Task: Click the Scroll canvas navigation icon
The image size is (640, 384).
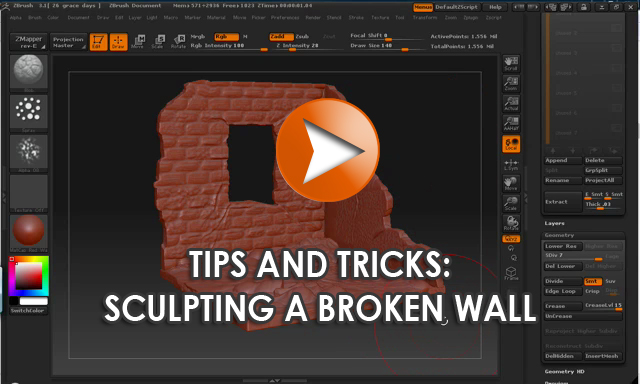Action: pos(511,64)
